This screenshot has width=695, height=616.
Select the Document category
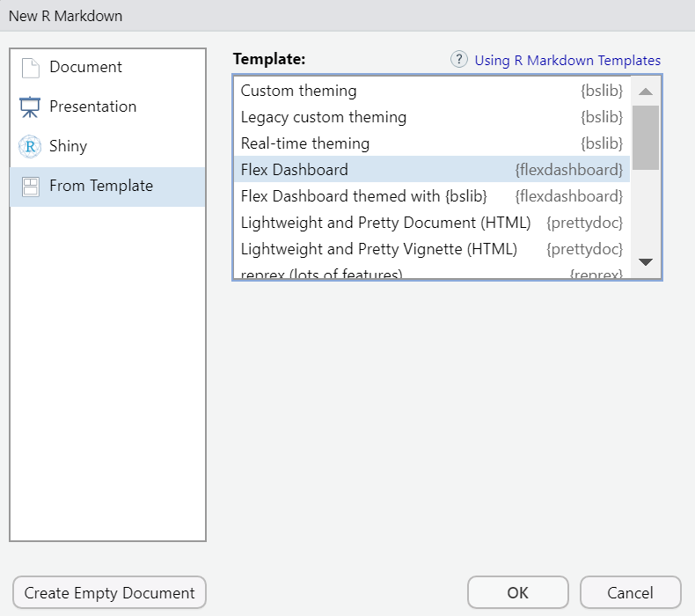click(85, 68)
